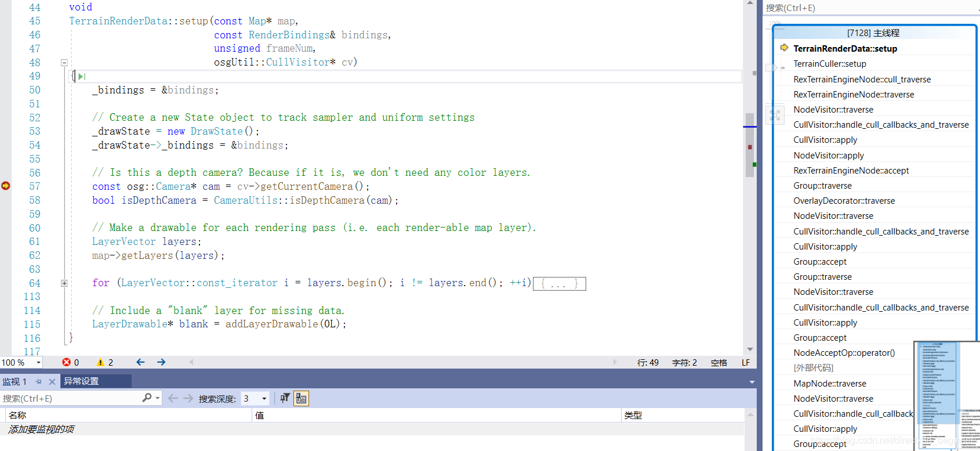Click the 行: 49 status indicator
980x451 pixels.
click(x=648, y=362)
